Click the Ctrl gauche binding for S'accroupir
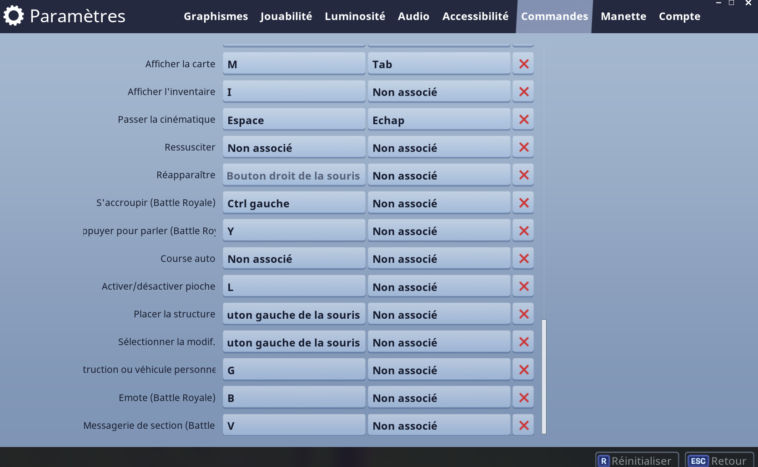Viewport: 758px width, 467px height. coord(293,203)
